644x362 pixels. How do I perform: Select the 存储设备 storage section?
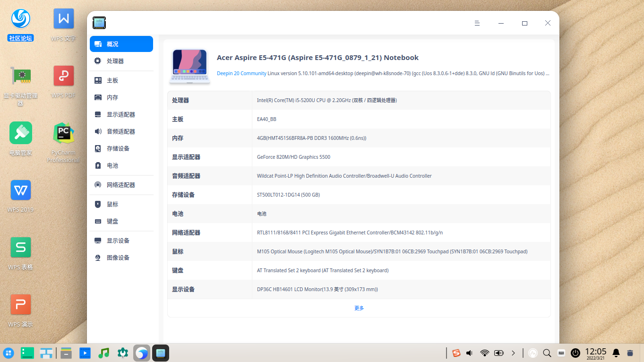coord(117,148)
